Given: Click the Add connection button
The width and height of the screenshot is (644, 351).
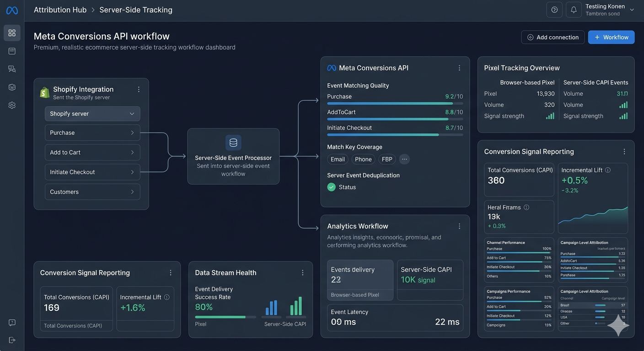Looking at the screenshot, I should point(553,37).
